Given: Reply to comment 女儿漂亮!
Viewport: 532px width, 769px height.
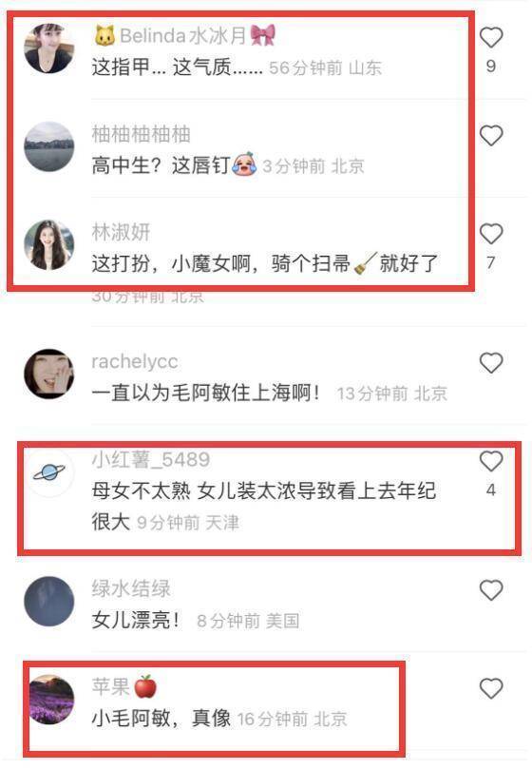Looking at the screenshot, I should point(136,621).
